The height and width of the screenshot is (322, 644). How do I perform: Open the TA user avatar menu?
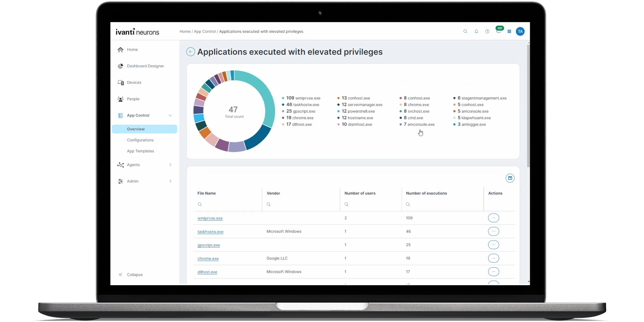pos(520,32)
